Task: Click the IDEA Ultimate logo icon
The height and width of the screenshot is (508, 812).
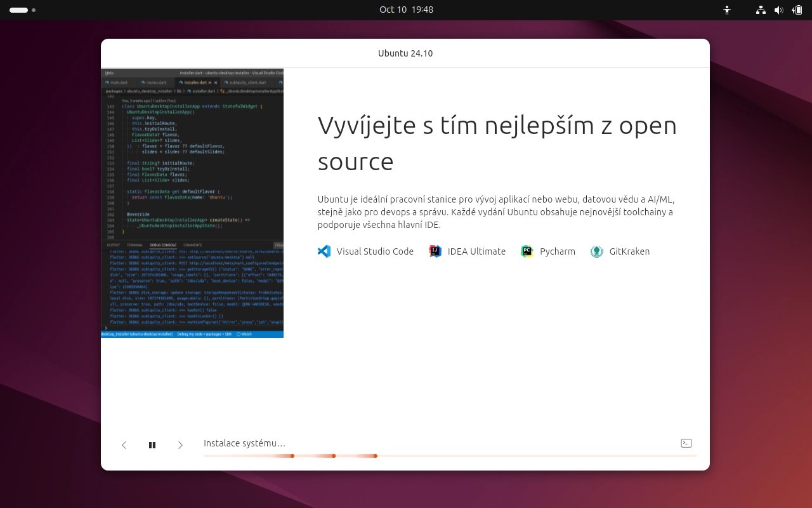Action: pyautogui.click(x=435, y=251)
